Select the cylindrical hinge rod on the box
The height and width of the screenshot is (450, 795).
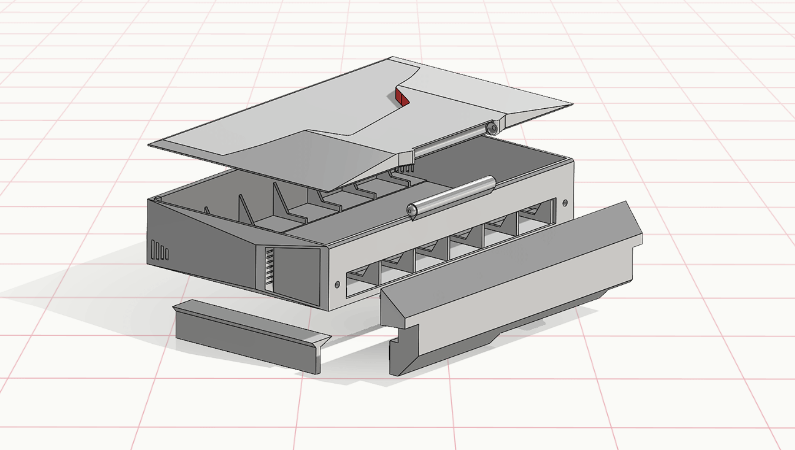point(451,197)
